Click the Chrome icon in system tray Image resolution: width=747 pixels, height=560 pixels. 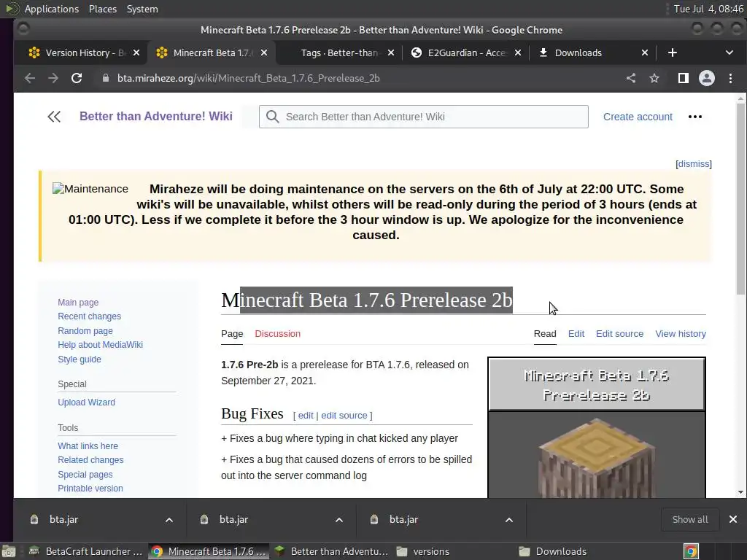691,551
